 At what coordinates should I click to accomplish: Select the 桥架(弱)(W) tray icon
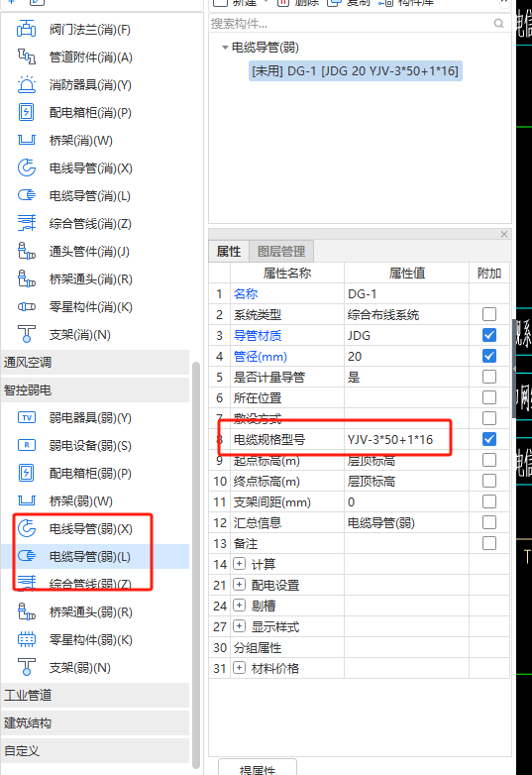[26, 500]
